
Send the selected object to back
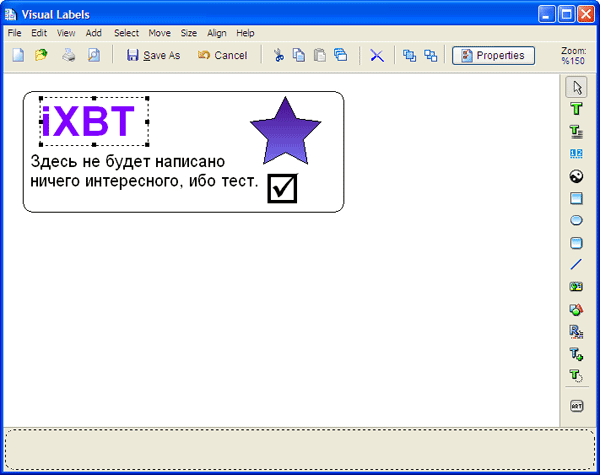click(430, 55)
